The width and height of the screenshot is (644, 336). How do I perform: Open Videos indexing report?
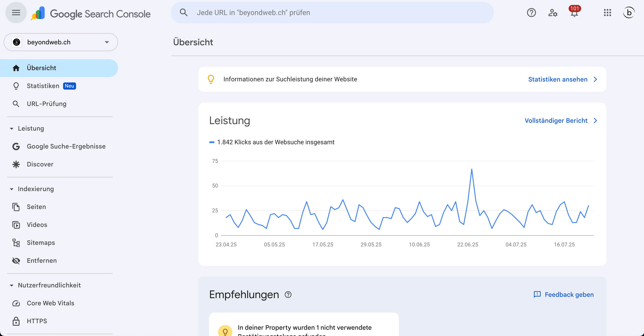(59, 225)
